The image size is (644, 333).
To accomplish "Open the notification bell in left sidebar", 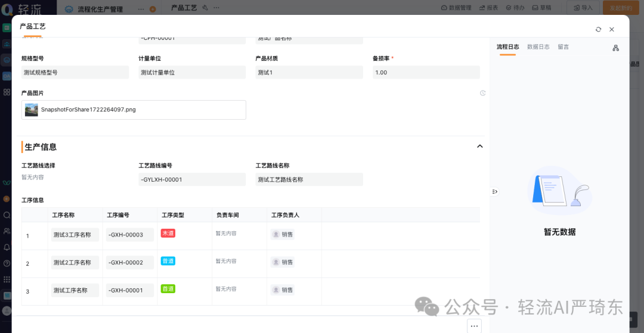I will 7,247.
